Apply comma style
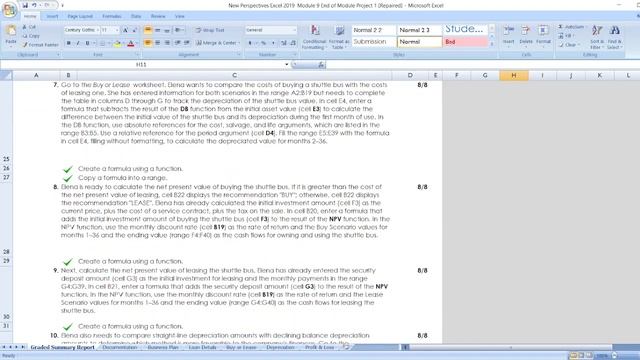This screenshot has width=640, height=360. tap(273, 43)
